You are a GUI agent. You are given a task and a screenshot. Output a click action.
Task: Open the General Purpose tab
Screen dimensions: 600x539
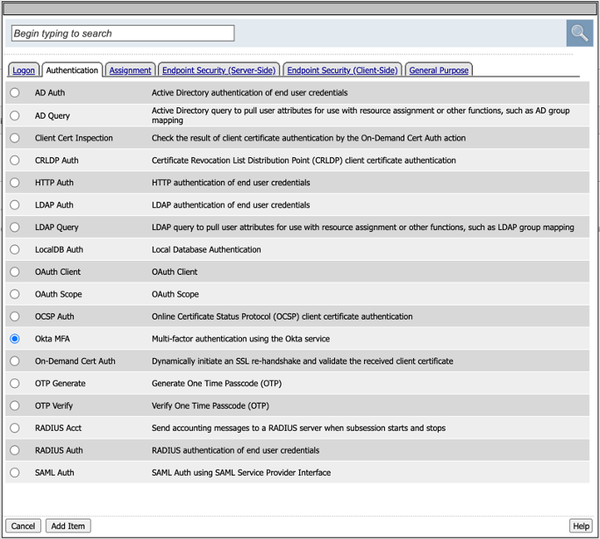pos(439,70)
